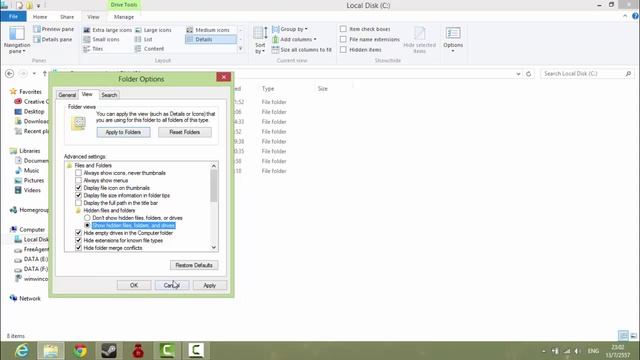Click Size all columns to fit
640x360 pixels.
pos(302,50)
